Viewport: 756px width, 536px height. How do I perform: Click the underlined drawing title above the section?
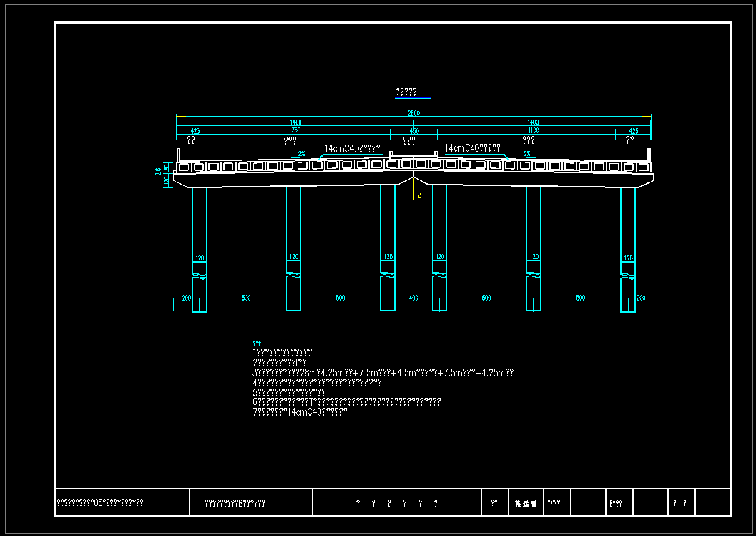[406, 92]
